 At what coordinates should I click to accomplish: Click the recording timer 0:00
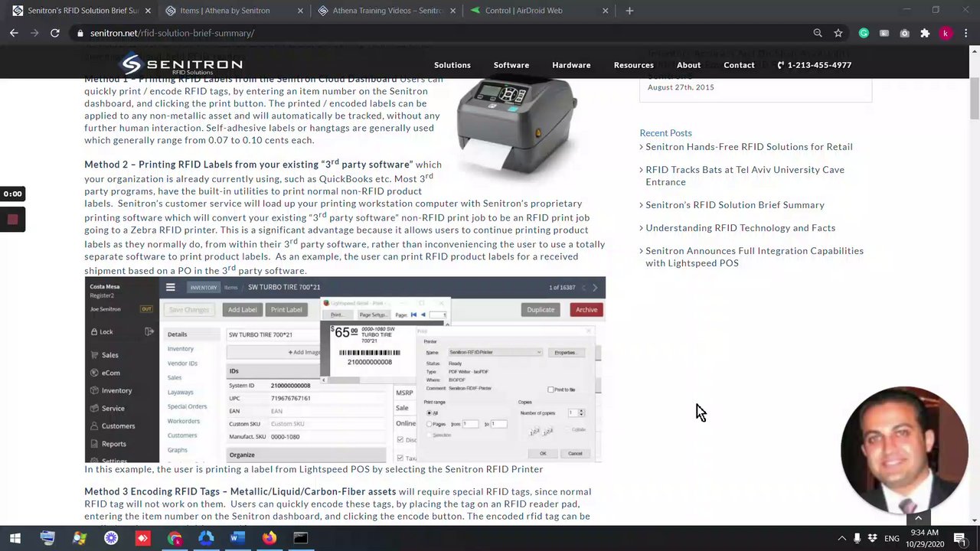pos(12,194)
